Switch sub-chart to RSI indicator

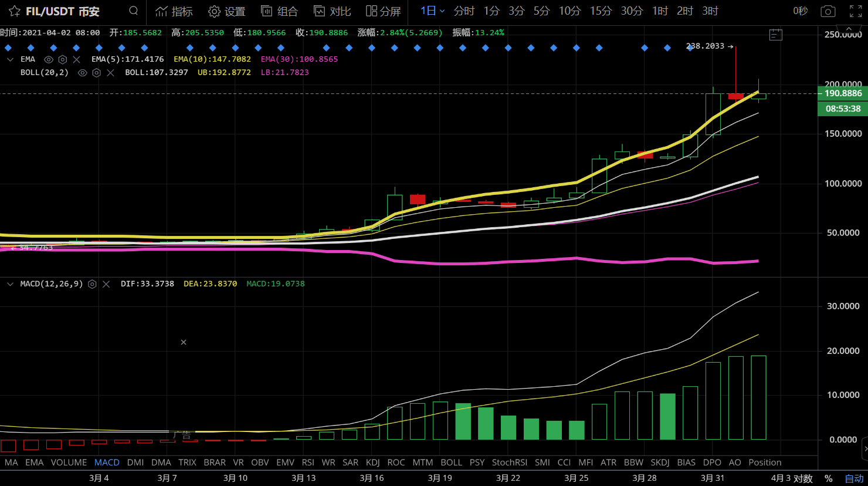pyautogui.click(x=308, y=463)
